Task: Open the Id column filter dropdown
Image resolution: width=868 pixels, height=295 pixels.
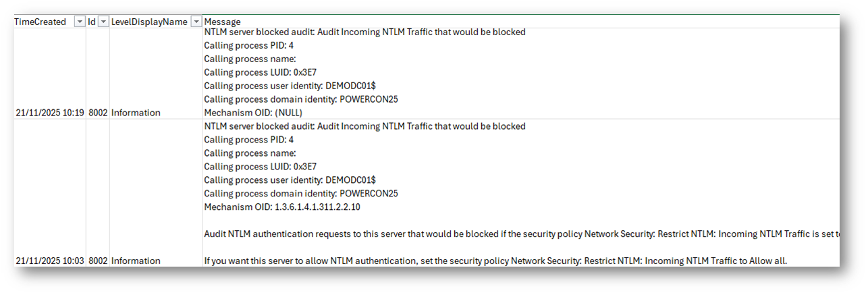Action: [103, 22]
